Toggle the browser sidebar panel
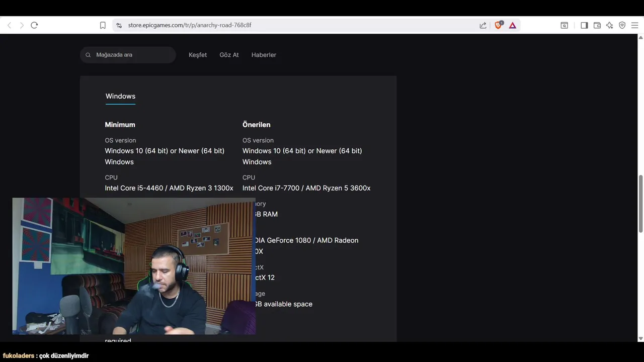Screen dimensions: 644x362 [584, 25]
